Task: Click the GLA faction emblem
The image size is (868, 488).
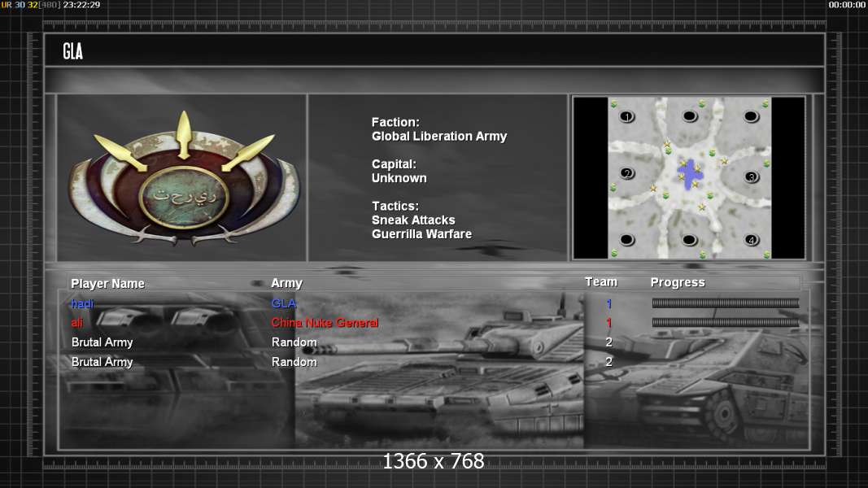Action: 184,178
